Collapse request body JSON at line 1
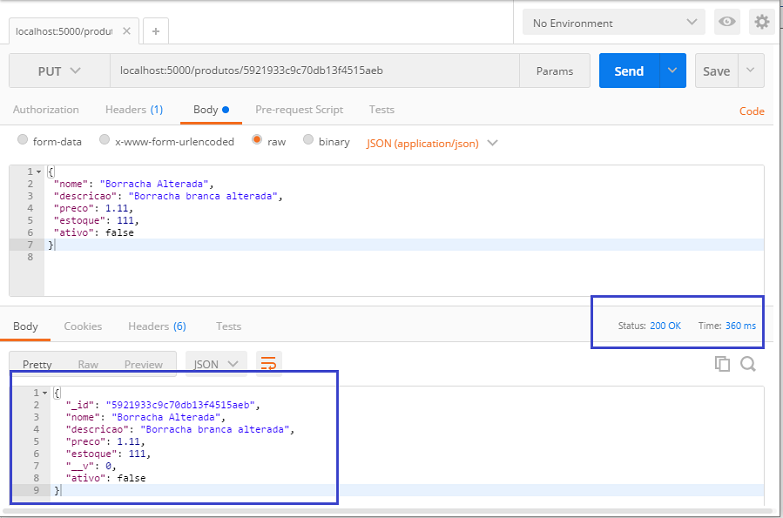 coord(39,172)
